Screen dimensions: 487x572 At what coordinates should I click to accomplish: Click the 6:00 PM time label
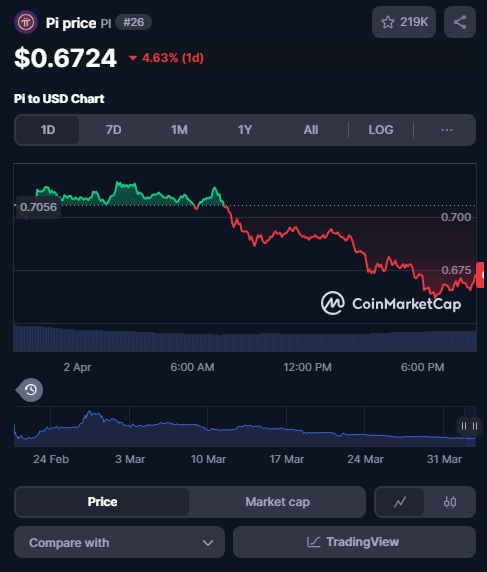(422, 367)
